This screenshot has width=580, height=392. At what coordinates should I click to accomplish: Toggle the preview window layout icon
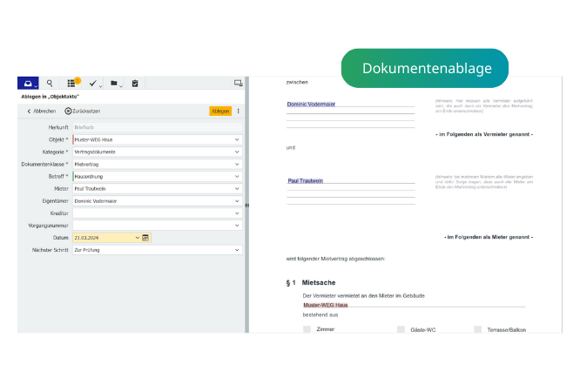(239, 83)
